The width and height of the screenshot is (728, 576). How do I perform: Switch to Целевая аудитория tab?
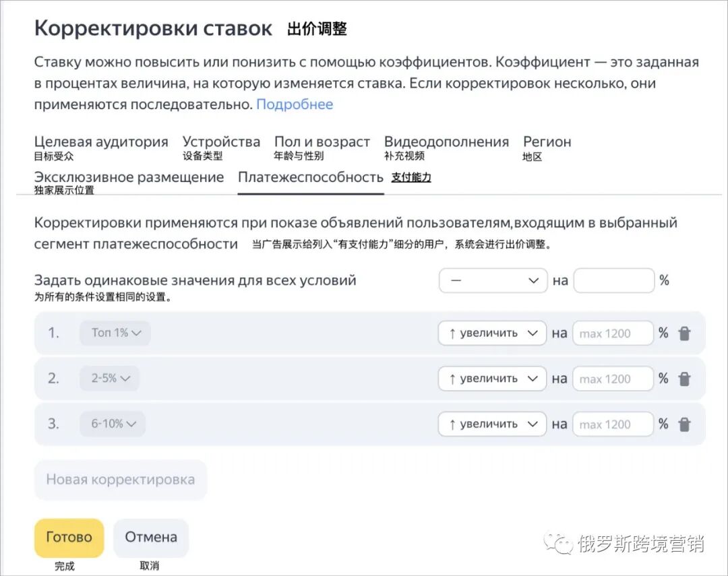click(x=101, y=141)
